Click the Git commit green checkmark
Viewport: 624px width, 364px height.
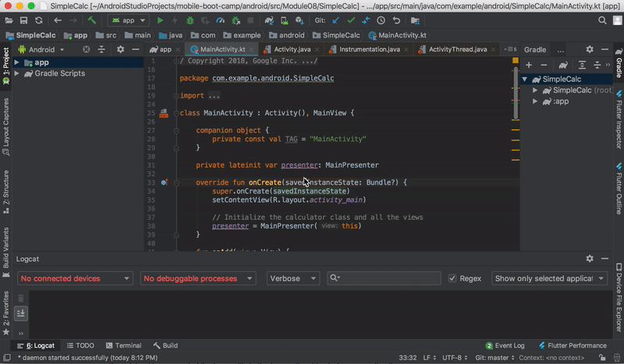point(351,20)
